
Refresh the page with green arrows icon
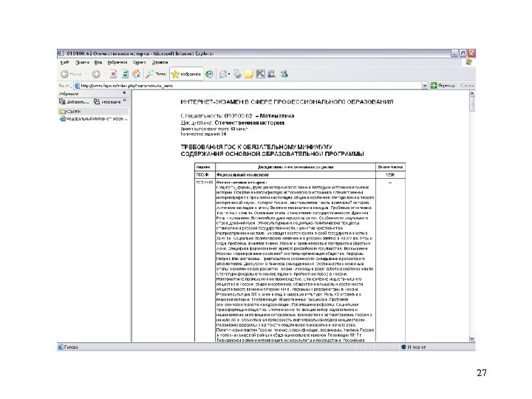point(125,74)
